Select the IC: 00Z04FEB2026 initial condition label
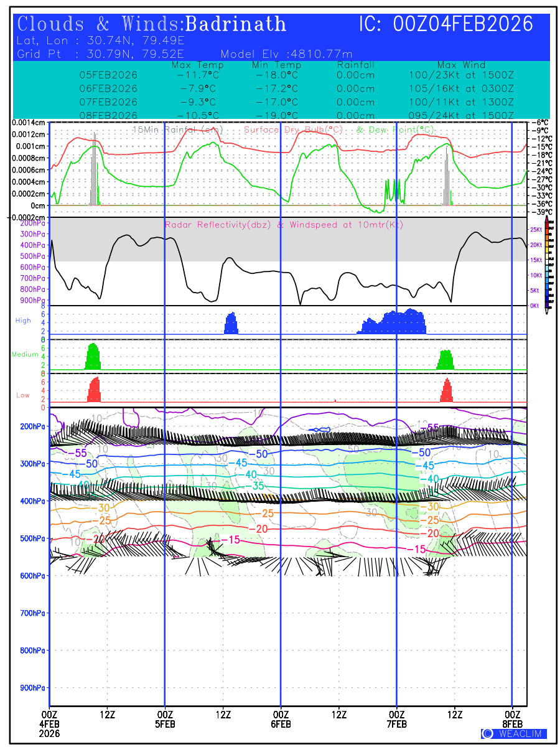 tap(446, 24)
